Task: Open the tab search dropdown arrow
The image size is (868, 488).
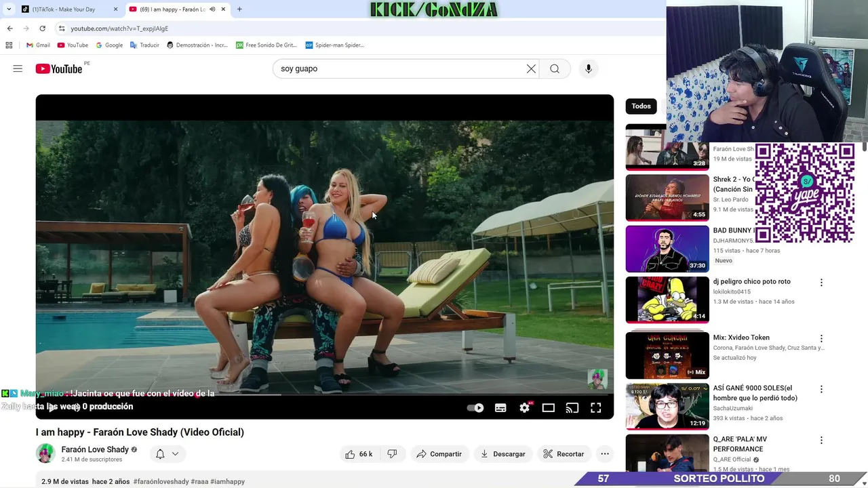Action: pyautogui.click(x=9, y=9)
